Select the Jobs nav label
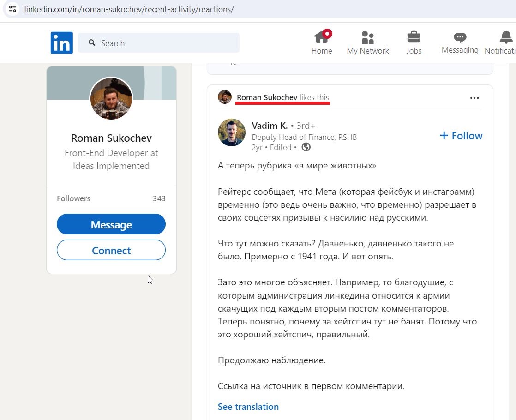The height and width of the screenshot is (420, 516). tap(414, 51)
